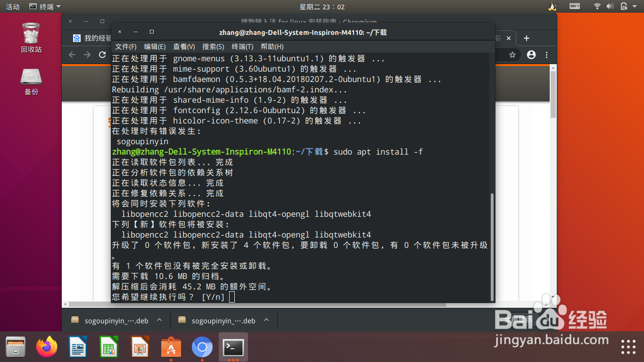Click Chromium's reload page button
Viewport: 644px width, 362px height.
coord(102,55)
